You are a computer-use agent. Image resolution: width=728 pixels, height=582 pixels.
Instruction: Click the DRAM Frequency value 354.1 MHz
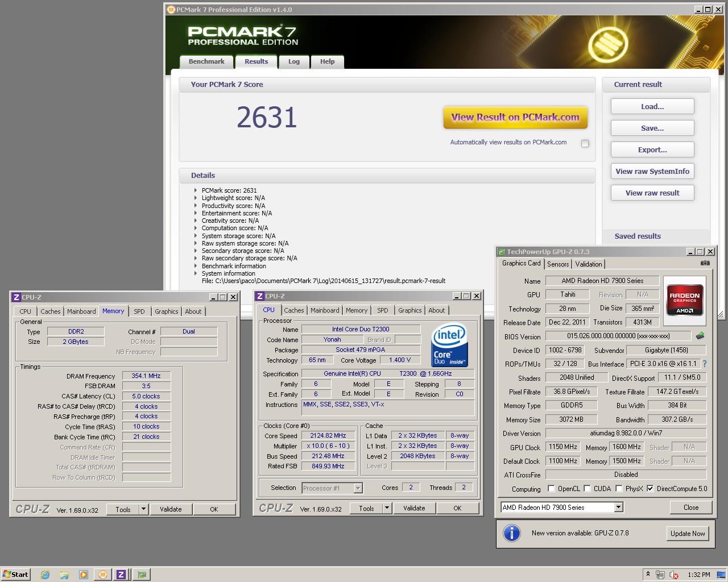tap(146, 376)
